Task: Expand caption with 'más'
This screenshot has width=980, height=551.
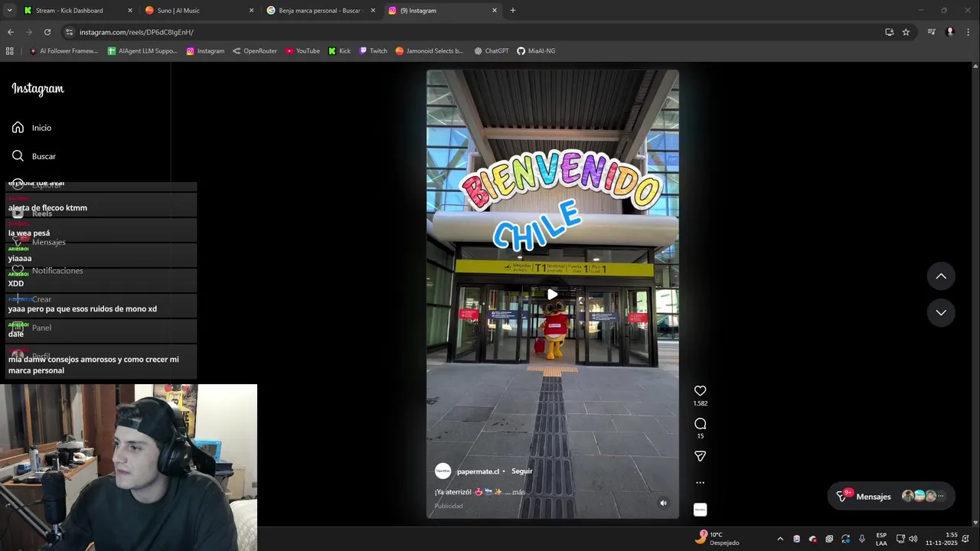Action: [x=518, y=492]
